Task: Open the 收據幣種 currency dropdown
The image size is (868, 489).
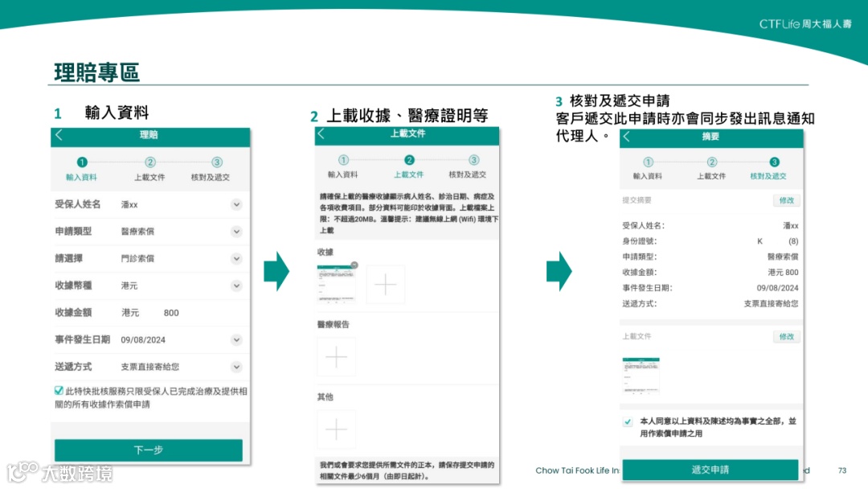Action: [x=235, y=286]
